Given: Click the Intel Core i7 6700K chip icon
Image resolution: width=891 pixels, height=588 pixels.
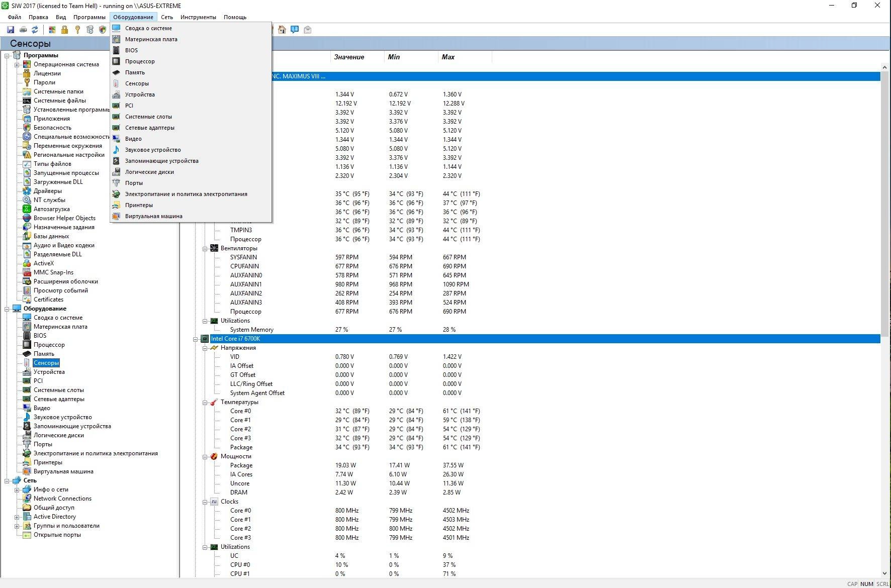Looking at the screenshot, I should pos(205,339).
